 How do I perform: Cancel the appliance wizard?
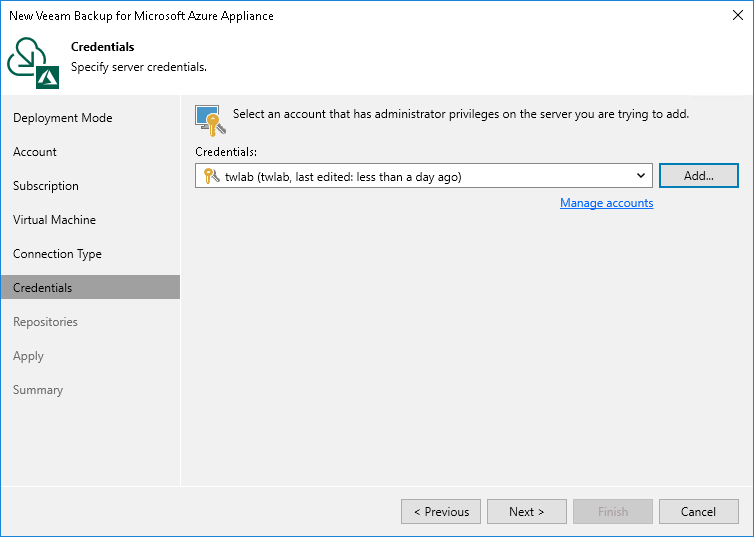pos(698,512)
